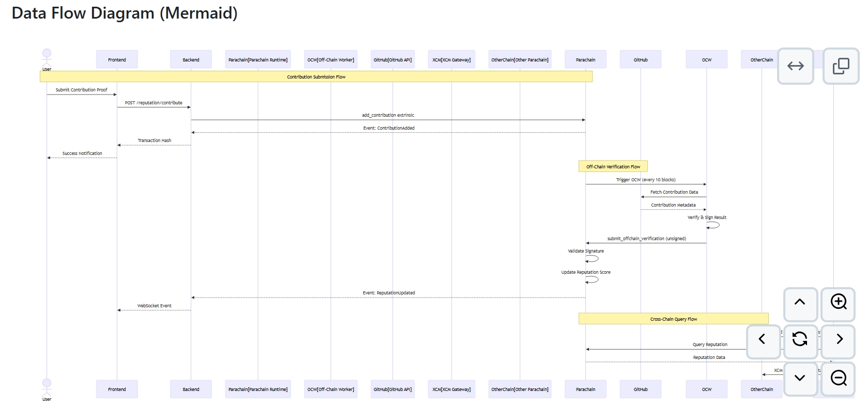Pan the diagram down
868x407 pixels.
coord(800,379)
